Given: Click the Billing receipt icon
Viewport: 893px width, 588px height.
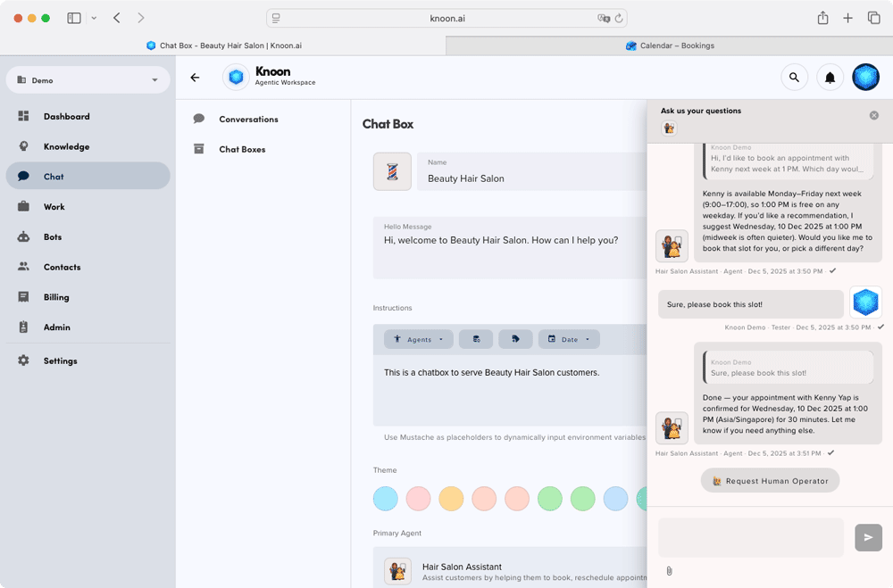Looking at the screenshot, I should (23, 296).
